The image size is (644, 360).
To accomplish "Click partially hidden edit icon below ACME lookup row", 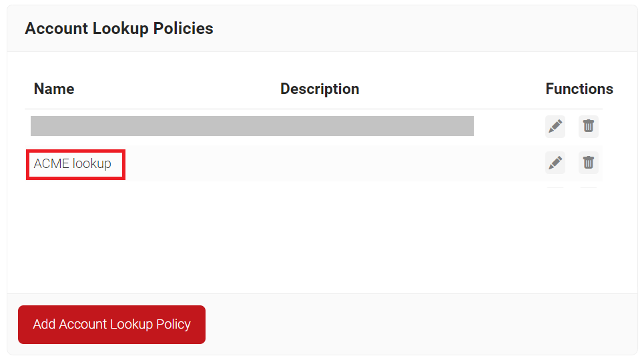I will tap(555, 187).
